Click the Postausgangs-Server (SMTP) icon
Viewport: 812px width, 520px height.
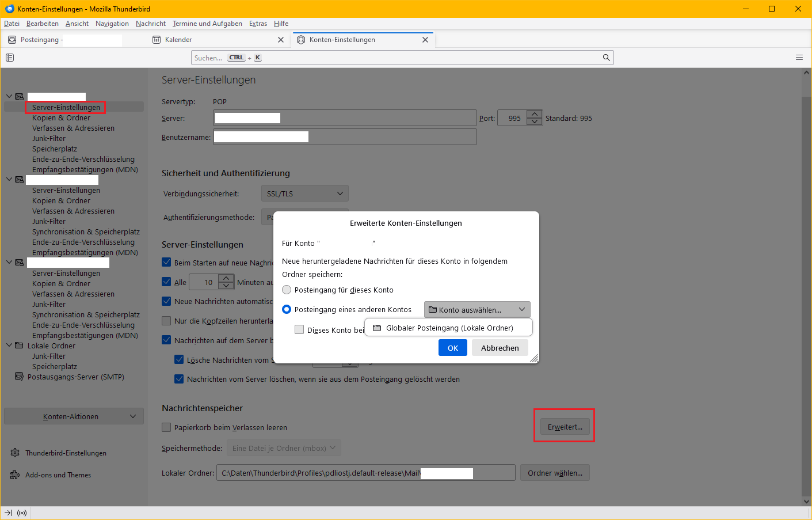(19, 377)
